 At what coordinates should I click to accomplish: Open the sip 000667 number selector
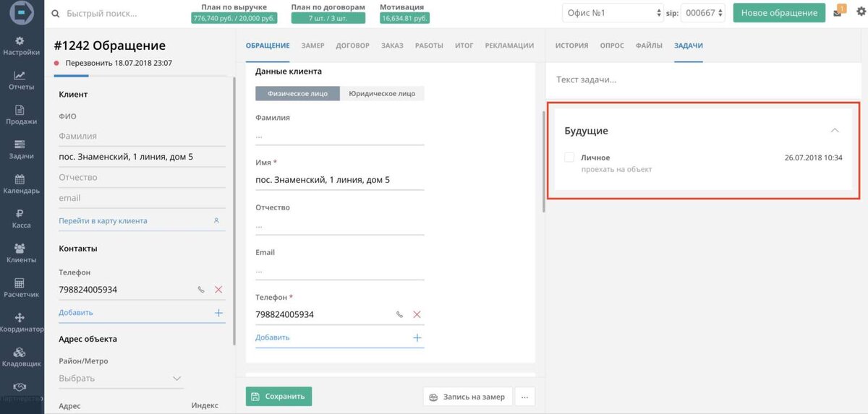coord(703,13)
